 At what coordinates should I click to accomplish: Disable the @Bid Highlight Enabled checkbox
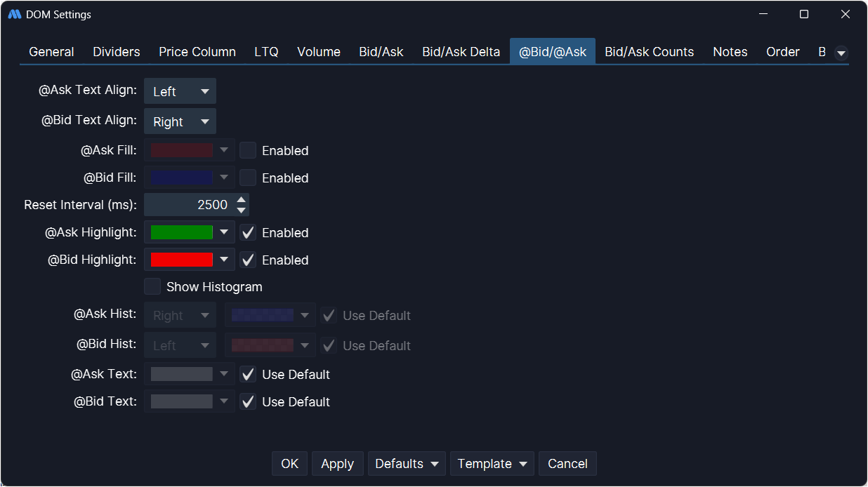click(248, 260)
